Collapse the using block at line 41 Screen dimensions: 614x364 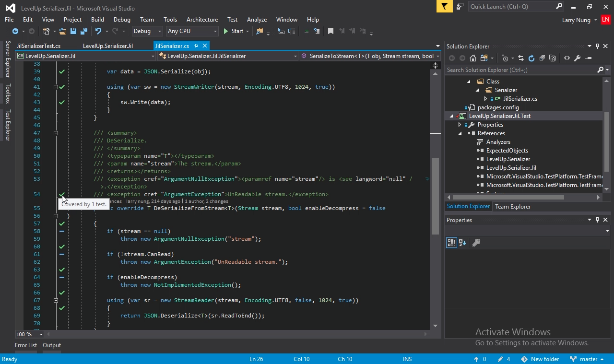(x=56, y=87)
